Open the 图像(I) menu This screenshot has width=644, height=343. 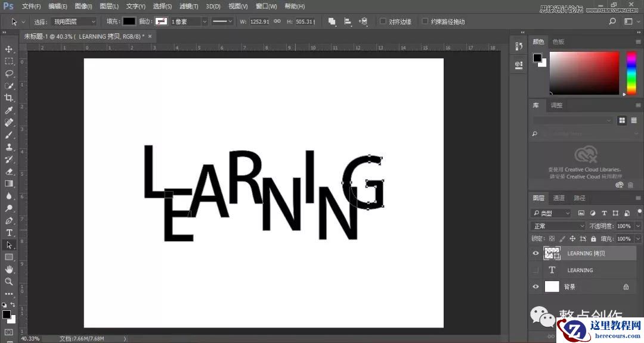(x=83, y=6)
